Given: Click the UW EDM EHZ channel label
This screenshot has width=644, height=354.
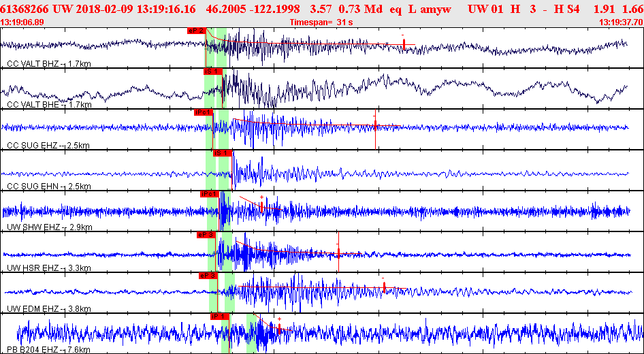Looking at the screenshot, I should coord(49,309).
